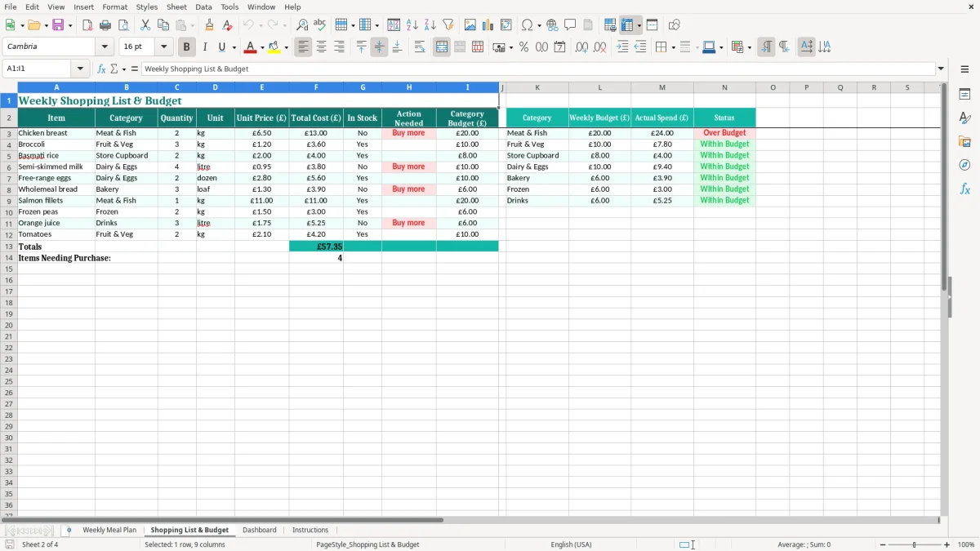Switch to the Instructions sheet tab

pos(310,530)
